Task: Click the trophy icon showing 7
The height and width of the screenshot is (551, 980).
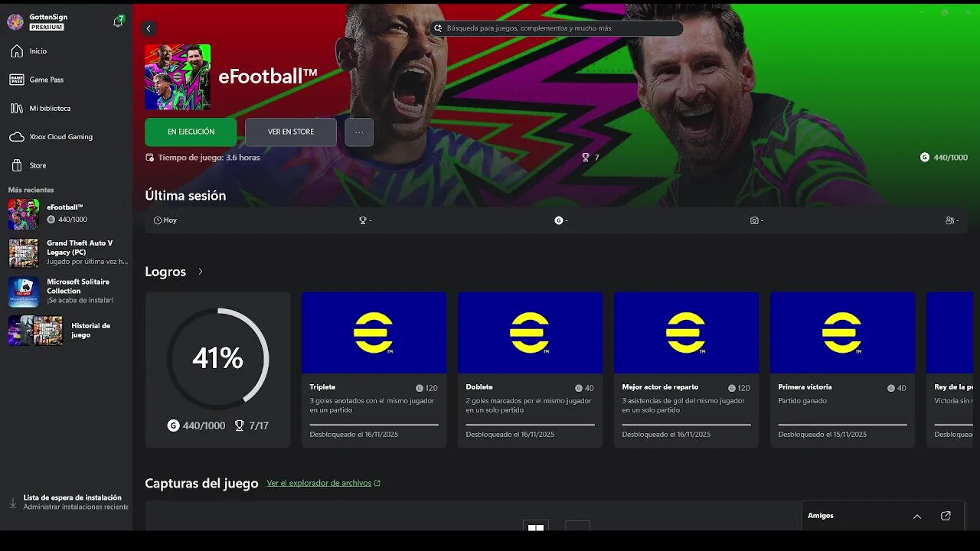Action: coord(586,158)
